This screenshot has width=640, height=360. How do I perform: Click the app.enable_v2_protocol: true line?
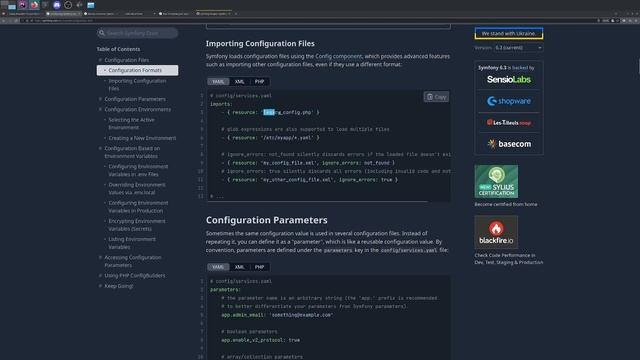pos(260,340)
